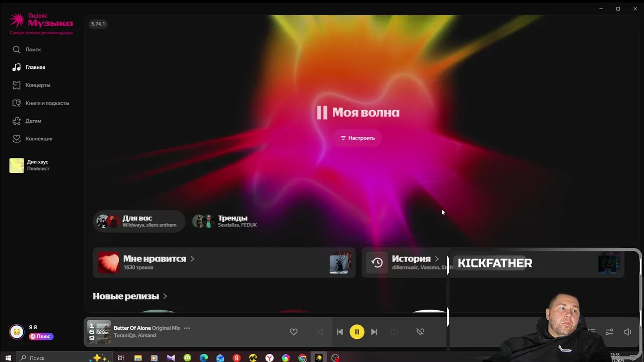Select the Для вас chip
Viewport: 644px width, 362px height.
tap(138, 221)
